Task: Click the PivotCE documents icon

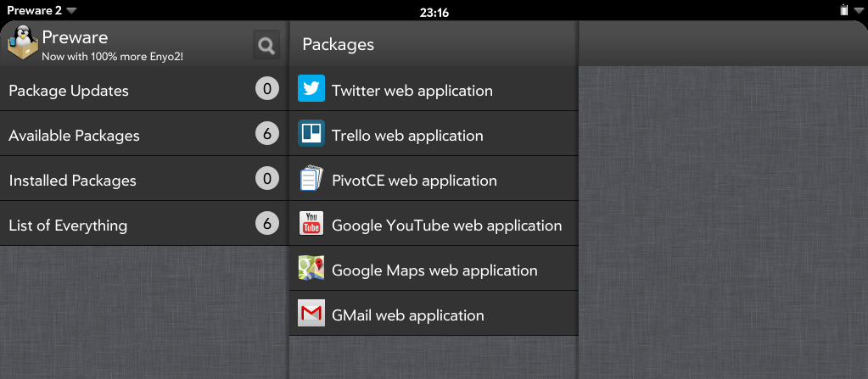Action: (x=311, y=179)
